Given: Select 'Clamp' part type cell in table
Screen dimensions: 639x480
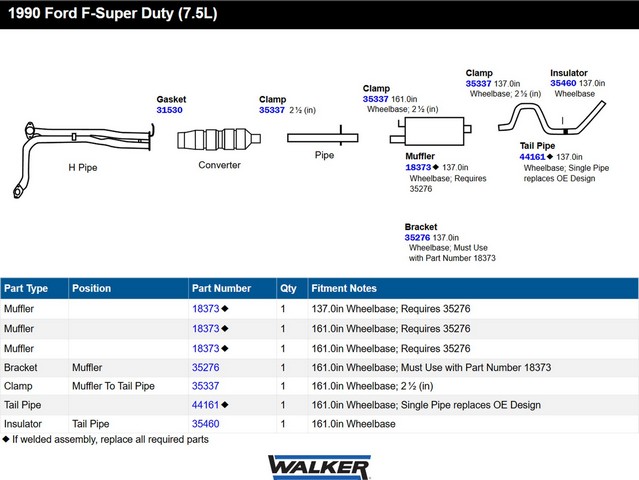Looking at the screenshot, I should (x=18, y=386).
